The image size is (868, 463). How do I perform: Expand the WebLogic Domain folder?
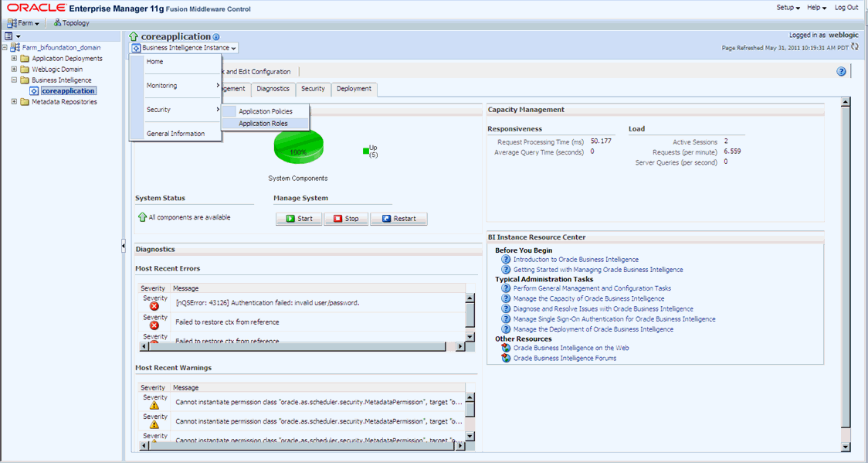coord(15,70)
